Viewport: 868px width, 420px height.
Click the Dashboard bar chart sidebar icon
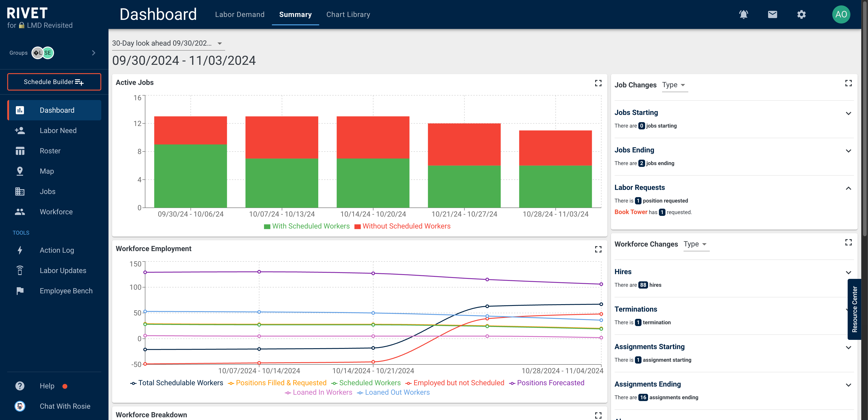click(20, 110)
